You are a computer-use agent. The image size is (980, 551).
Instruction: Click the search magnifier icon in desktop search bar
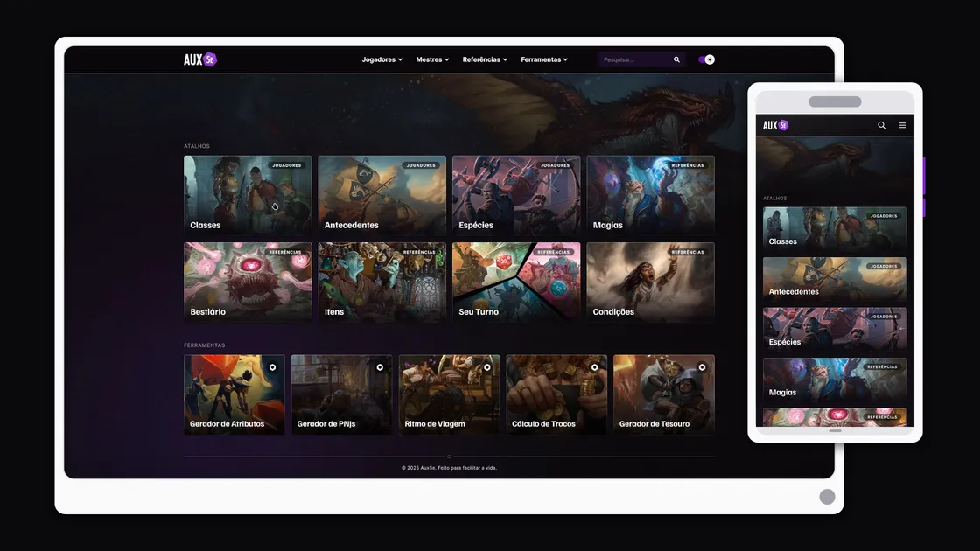tap(676, 59)
